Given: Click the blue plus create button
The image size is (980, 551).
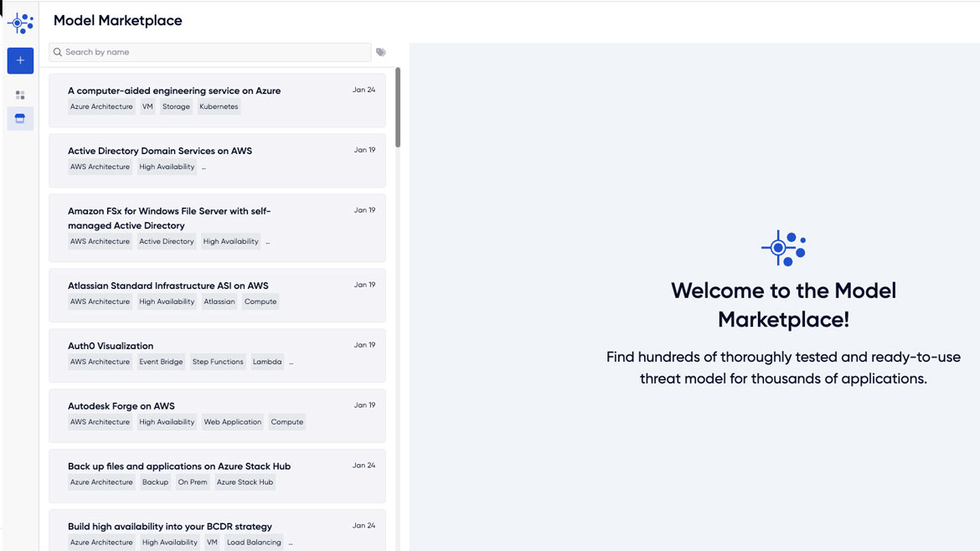Looking at the screenshot, I should click(20, 60).
